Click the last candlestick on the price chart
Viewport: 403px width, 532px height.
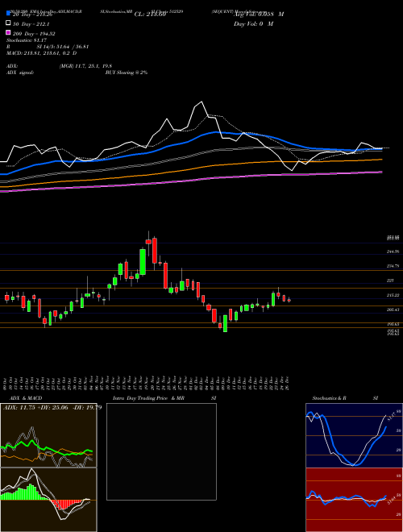pos(289,300)
